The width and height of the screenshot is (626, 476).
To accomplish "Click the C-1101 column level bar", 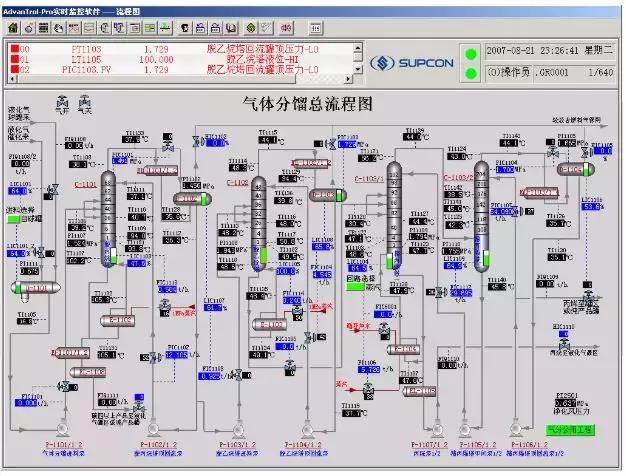I will coord(114,256).
